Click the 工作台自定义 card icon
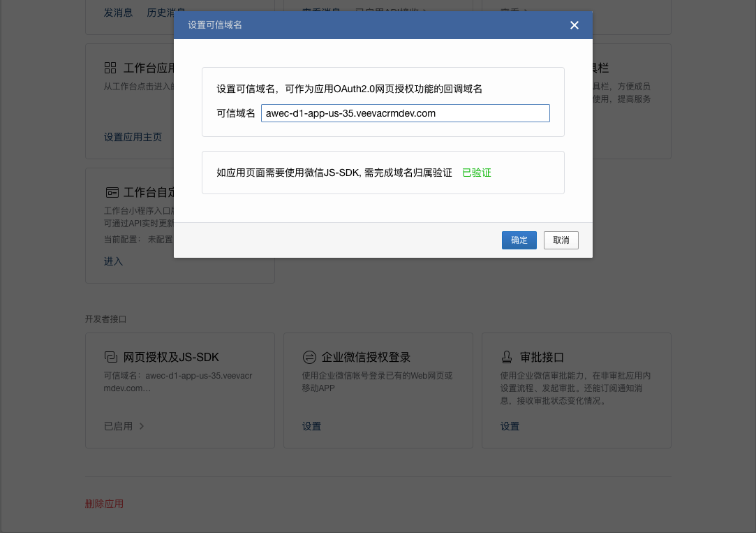This screenshot has width=756, height=533. tap(111, 192)
